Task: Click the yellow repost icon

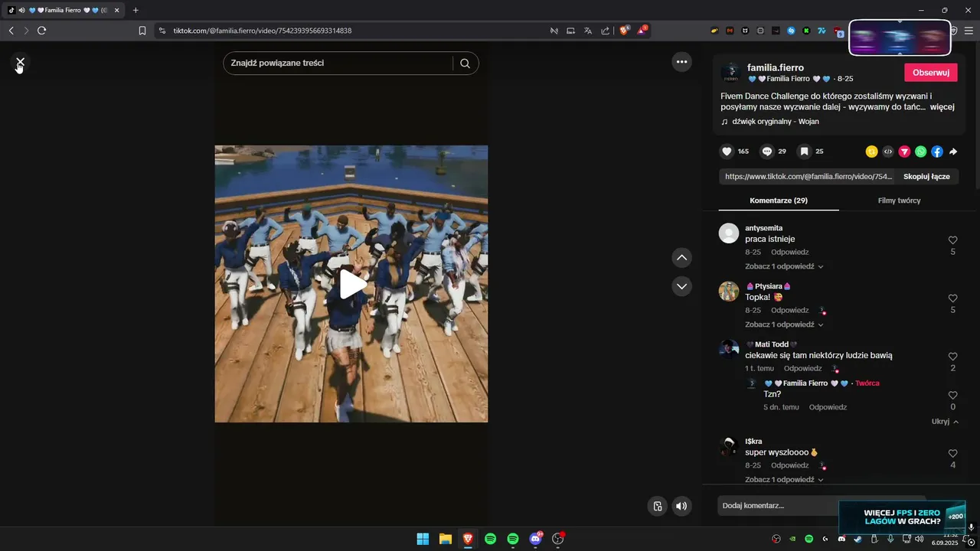Action: click(871, 152)
